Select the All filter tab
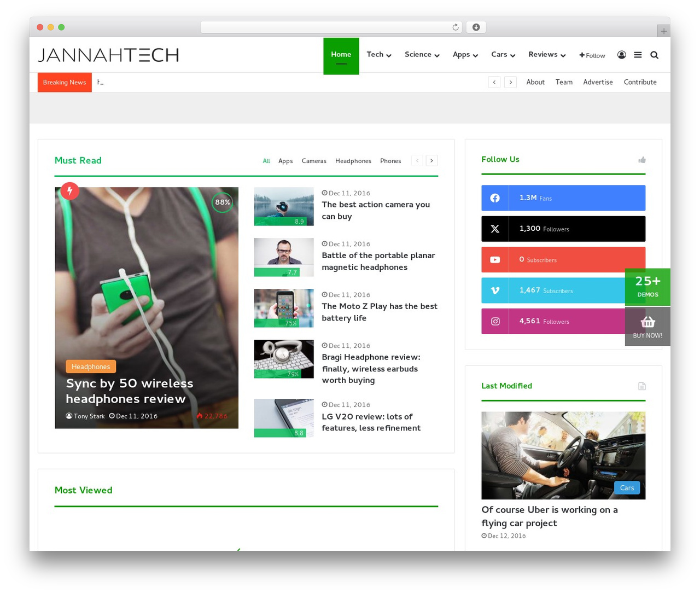The image size is (700, 593). pos(266,161)
